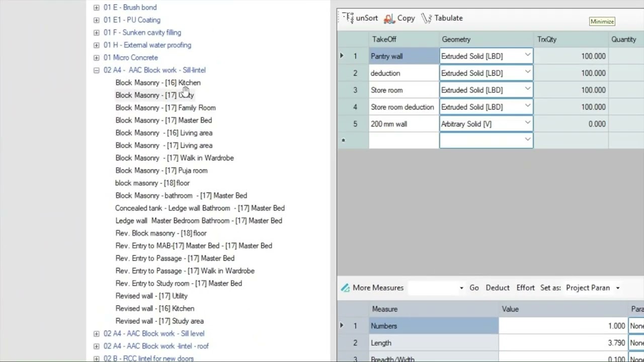Click the Pantry wall TakeOff cell
The width and height of the screenshot is (644, 362).
(x=404, y=56)
